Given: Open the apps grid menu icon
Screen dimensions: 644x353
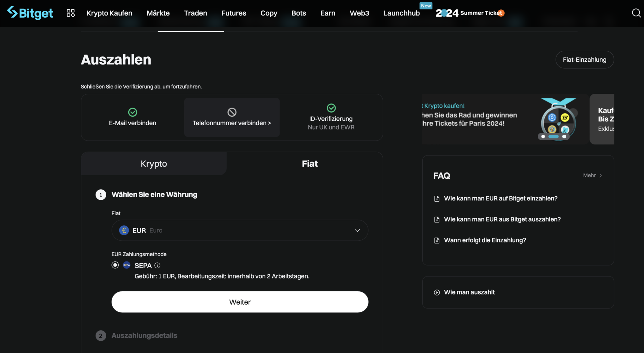Looking at the screenshot, I should click(x=71, y=13).
